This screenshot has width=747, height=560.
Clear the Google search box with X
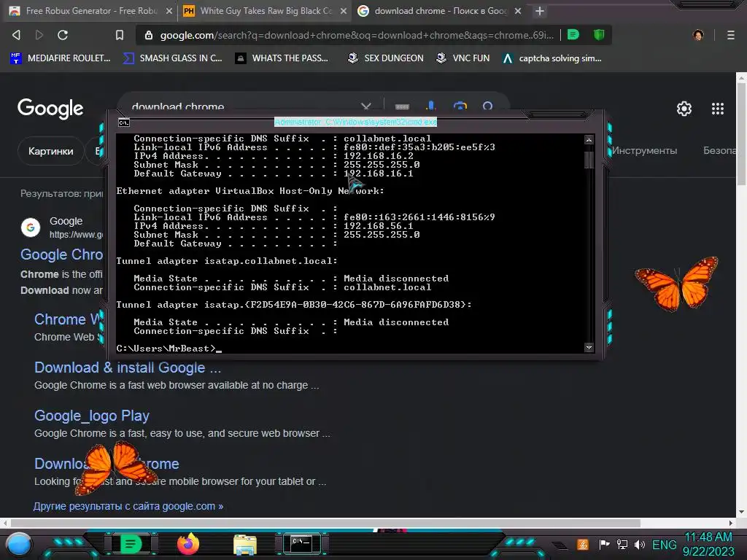pos(366,106)
